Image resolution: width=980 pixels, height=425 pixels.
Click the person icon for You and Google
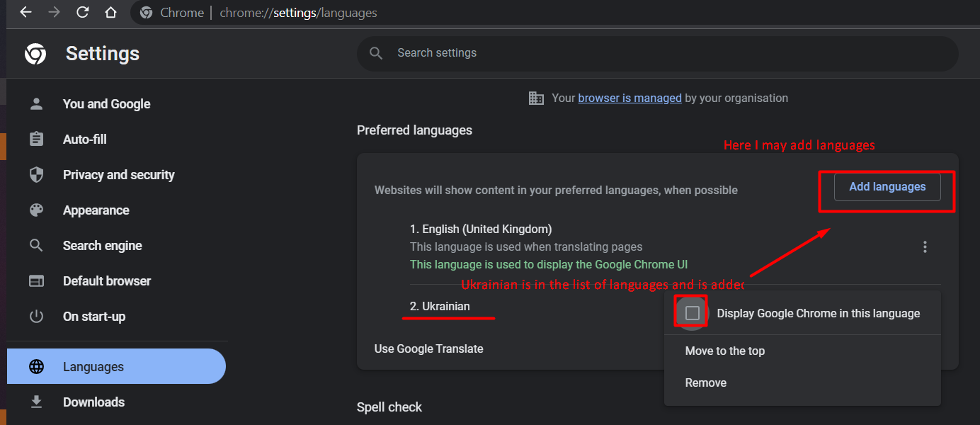pyautogui.click(x=36, y=104)
